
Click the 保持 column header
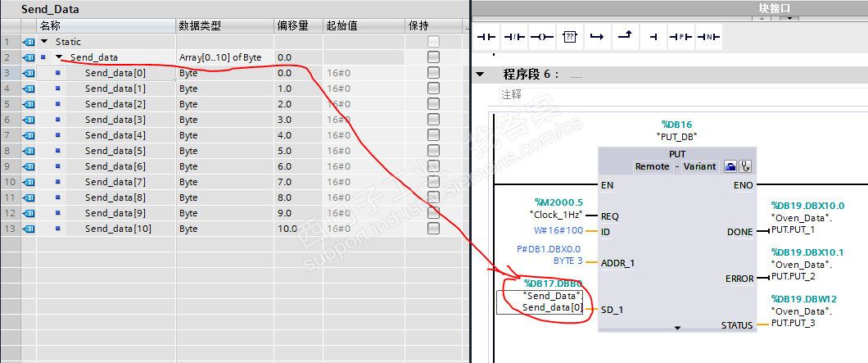coord(433,25)
